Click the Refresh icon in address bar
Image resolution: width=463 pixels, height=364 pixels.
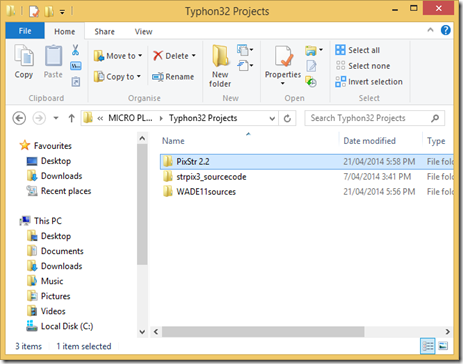pyautogui.click(x=287, y=118)
